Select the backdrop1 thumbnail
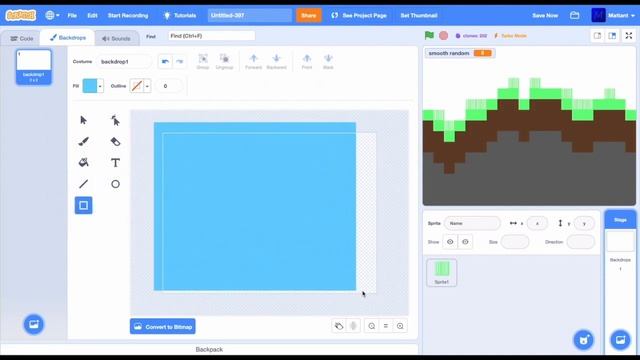The image size is (640, 360). [33, 67]
